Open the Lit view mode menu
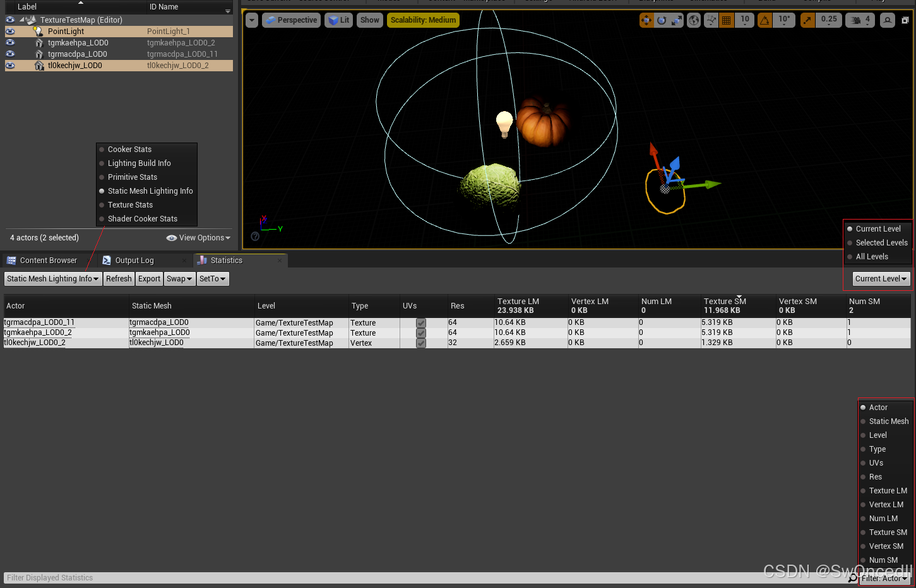This screenshot has height=588, width=916. [x=339, y=20]
